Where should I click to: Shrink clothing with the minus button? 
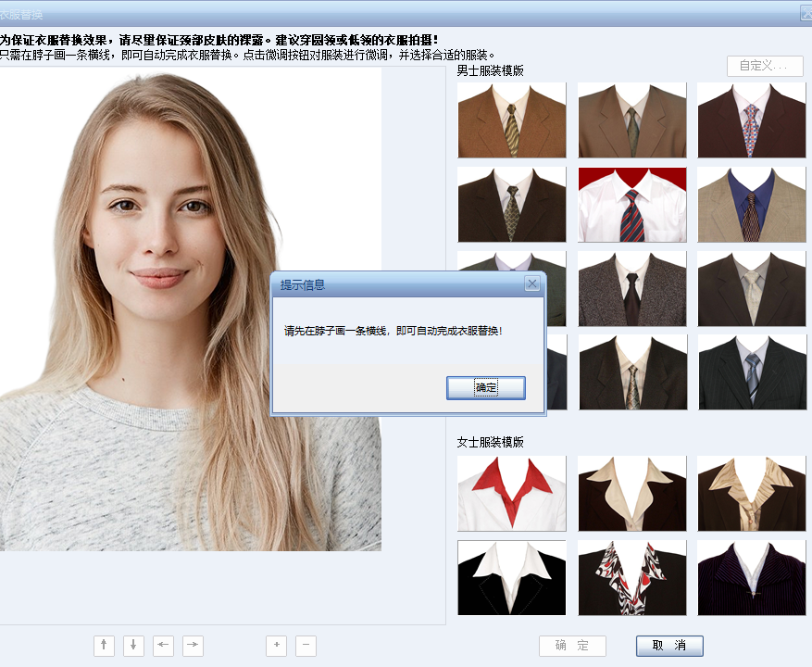pos(306,646)
